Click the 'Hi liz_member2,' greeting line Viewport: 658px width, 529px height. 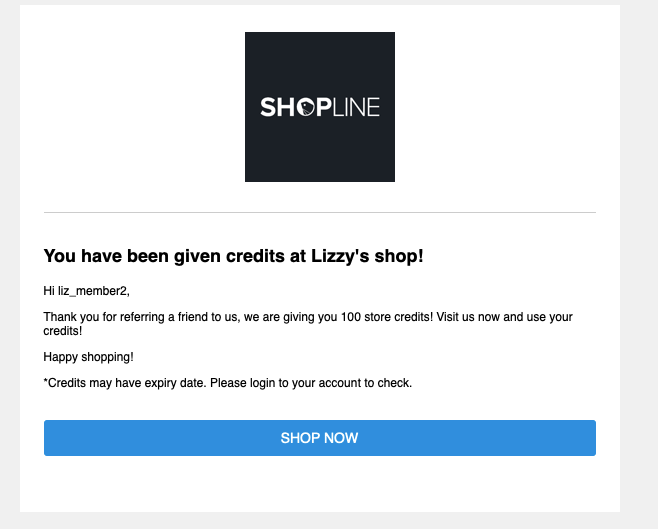click(x=86, y=291)
